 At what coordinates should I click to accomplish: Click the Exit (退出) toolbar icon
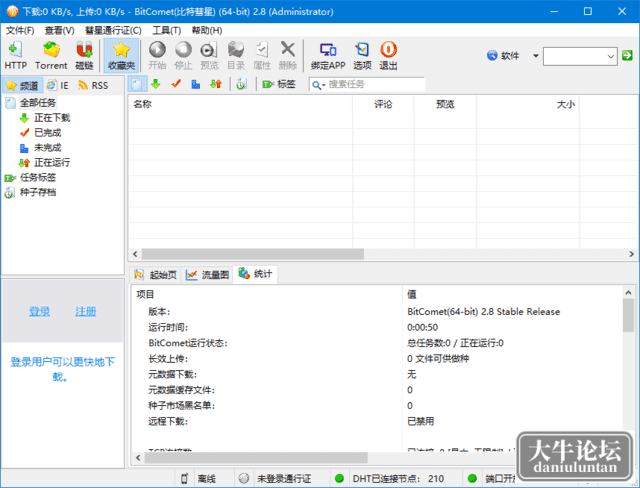[x=388, y=55]
